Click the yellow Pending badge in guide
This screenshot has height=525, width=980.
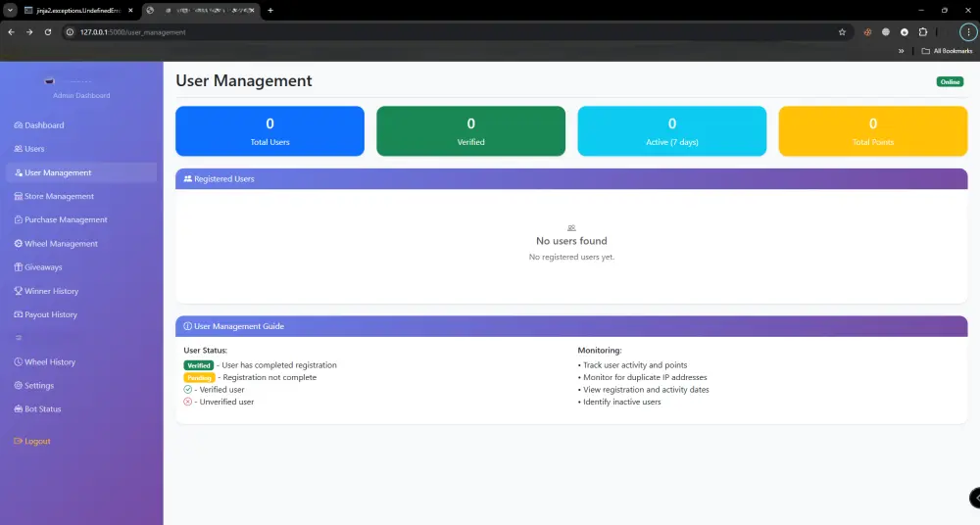[199, 377]
